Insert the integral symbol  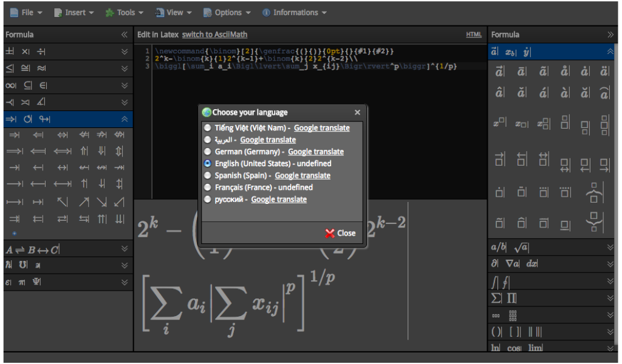[x=496, y=281]
